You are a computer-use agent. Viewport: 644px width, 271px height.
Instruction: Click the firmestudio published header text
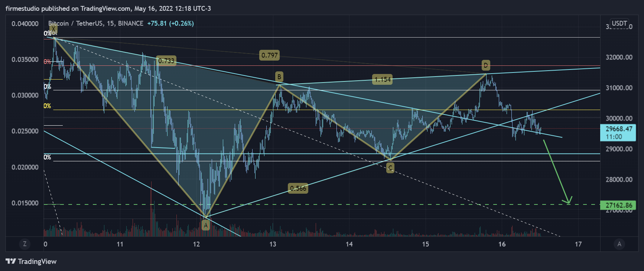[108, 8]
